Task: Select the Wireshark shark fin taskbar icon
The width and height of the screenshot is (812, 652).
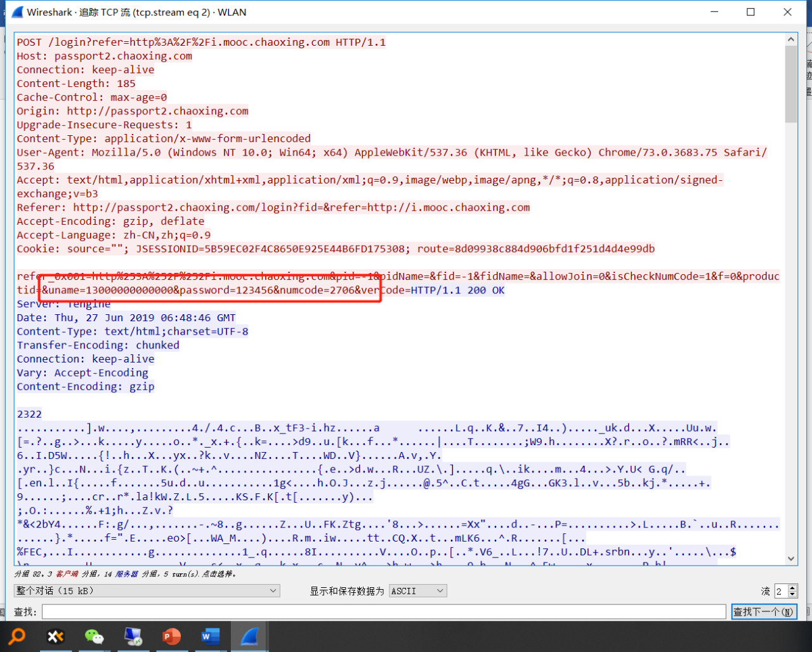Action: [249, 636]
